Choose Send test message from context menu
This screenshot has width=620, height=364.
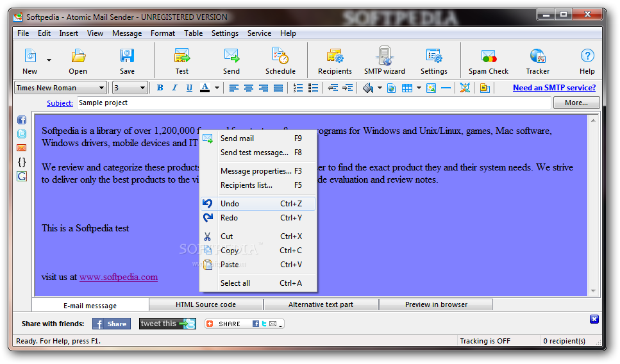(x=258, y=153)
